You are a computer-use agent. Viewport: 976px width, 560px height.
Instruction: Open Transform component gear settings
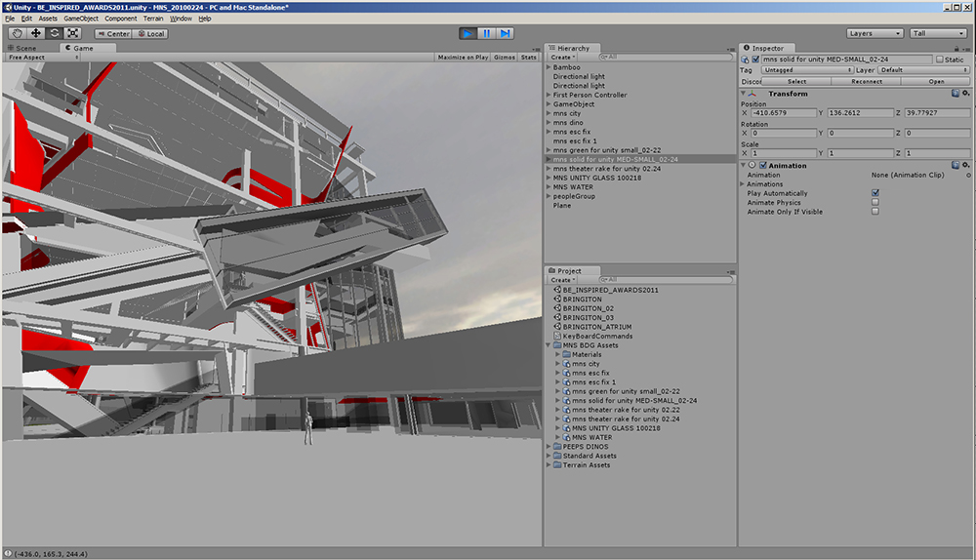965,94
